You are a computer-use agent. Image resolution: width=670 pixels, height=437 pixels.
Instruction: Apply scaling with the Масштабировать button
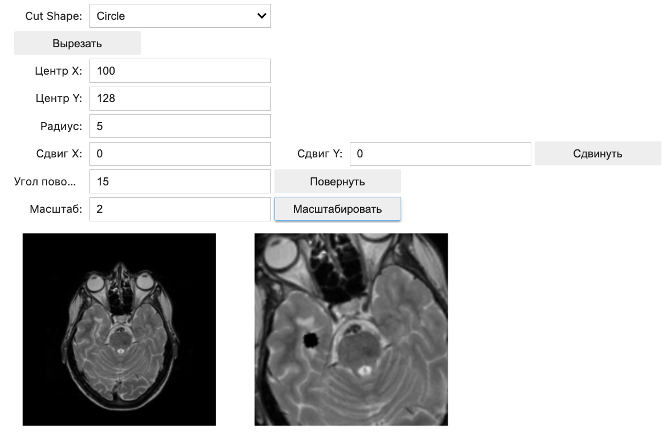tap(337, 209)
